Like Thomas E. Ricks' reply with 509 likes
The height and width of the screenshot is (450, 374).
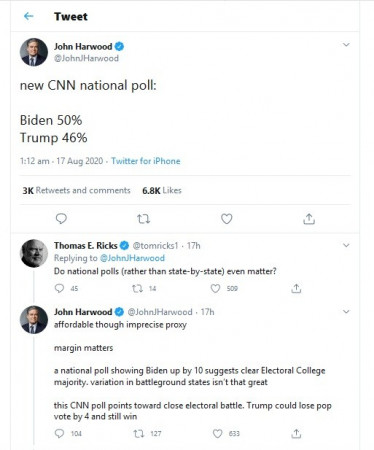pyautogui.click(x=215, y=288)
